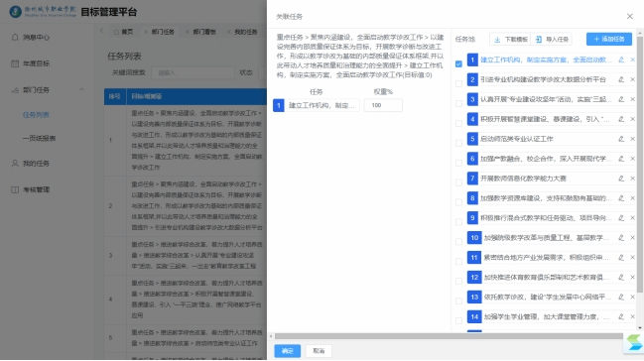Screen dimensions: 644x361
Task: Select checkbox for task 14 加强学生学业管理
Action: (x=458, y=320)
